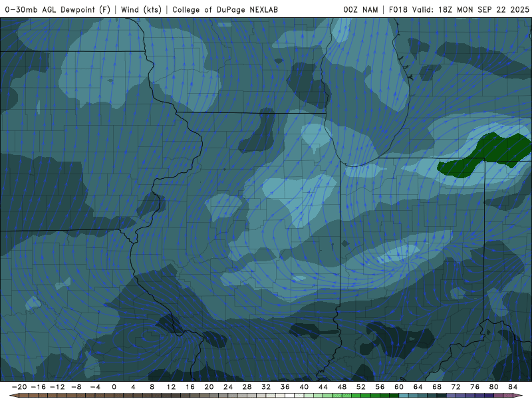Click the 60 legend value
Screen dimensions: 532x399
coord(399,387)
